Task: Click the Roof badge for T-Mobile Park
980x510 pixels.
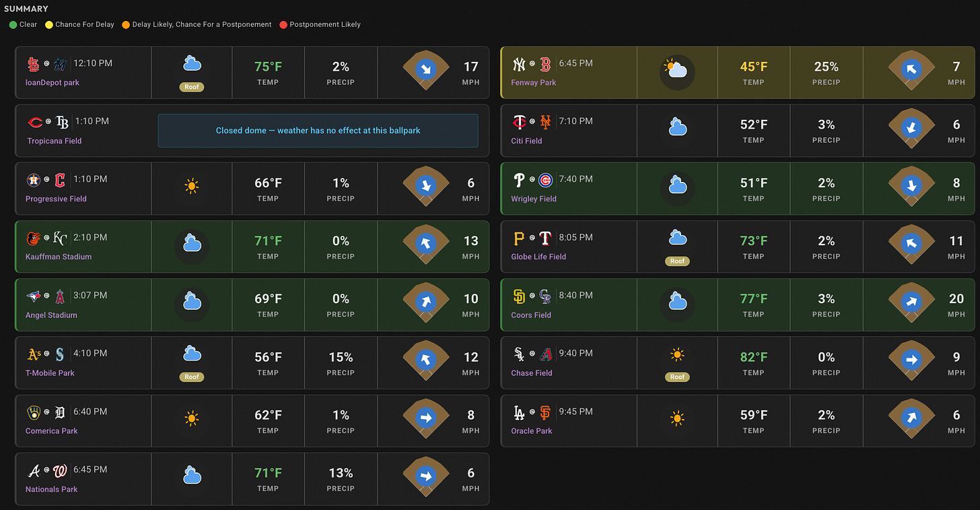Action: tap(192, 377)
